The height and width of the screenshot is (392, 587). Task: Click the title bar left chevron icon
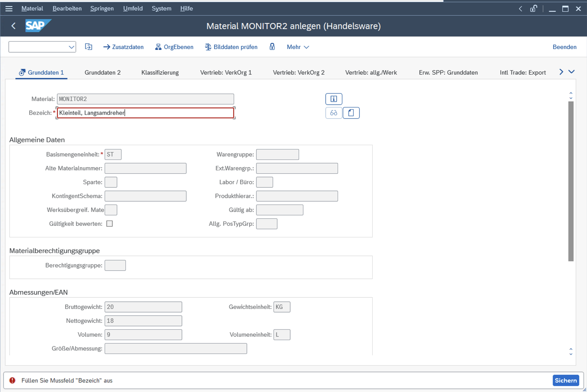pos(520,9)
